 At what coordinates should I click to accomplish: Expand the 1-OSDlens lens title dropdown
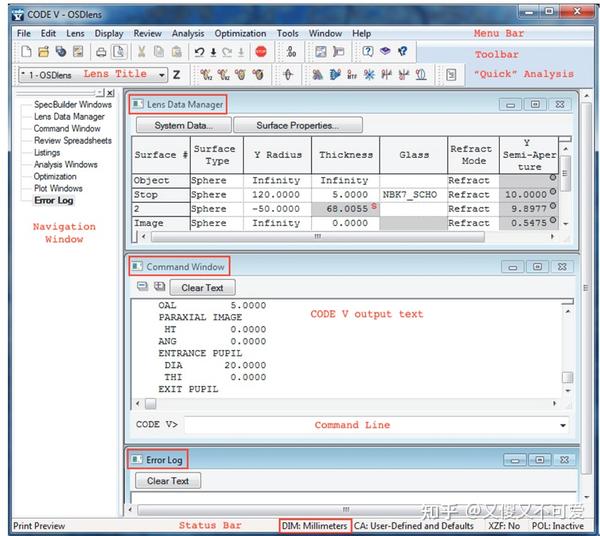[162, 75]
